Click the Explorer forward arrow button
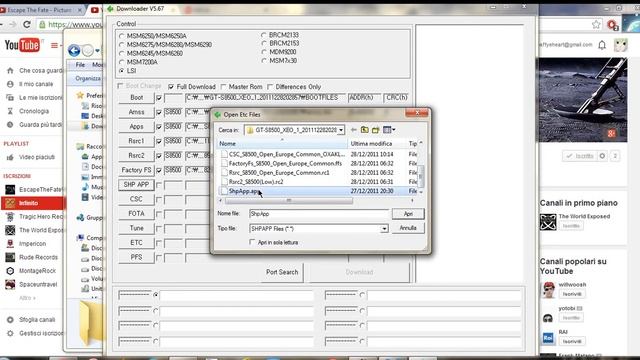Image resolution: width=640 pixels, height=360 pixels. [x=87, y=51]
